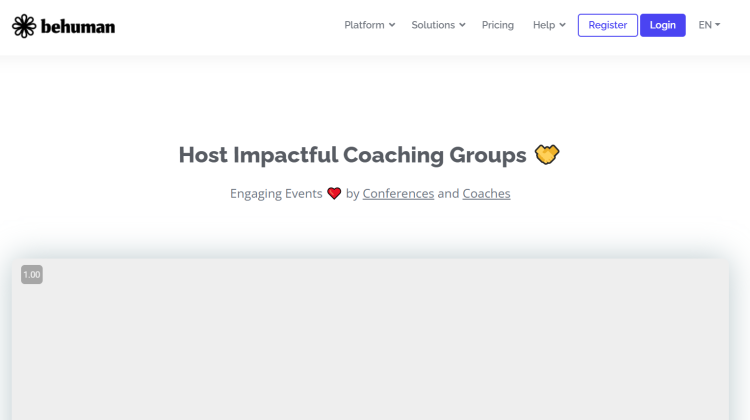This screenshot has width=750, height=420.
Task: Click the gray video preview area
Action: 370,340
